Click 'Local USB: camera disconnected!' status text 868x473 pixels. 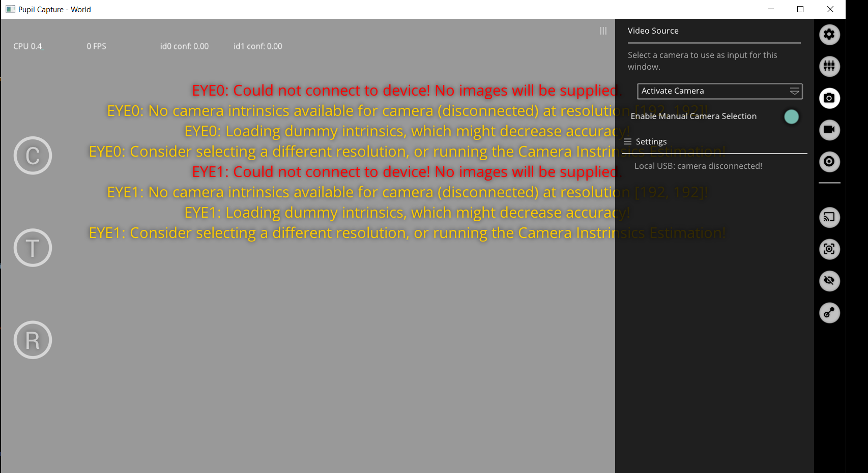pos(698,166)
